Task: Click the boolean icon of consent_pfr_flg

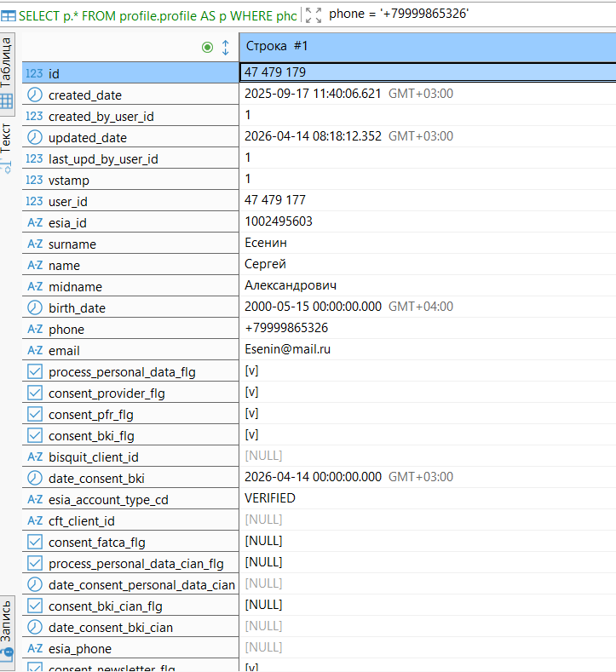Action: click(x=35, y=414)
